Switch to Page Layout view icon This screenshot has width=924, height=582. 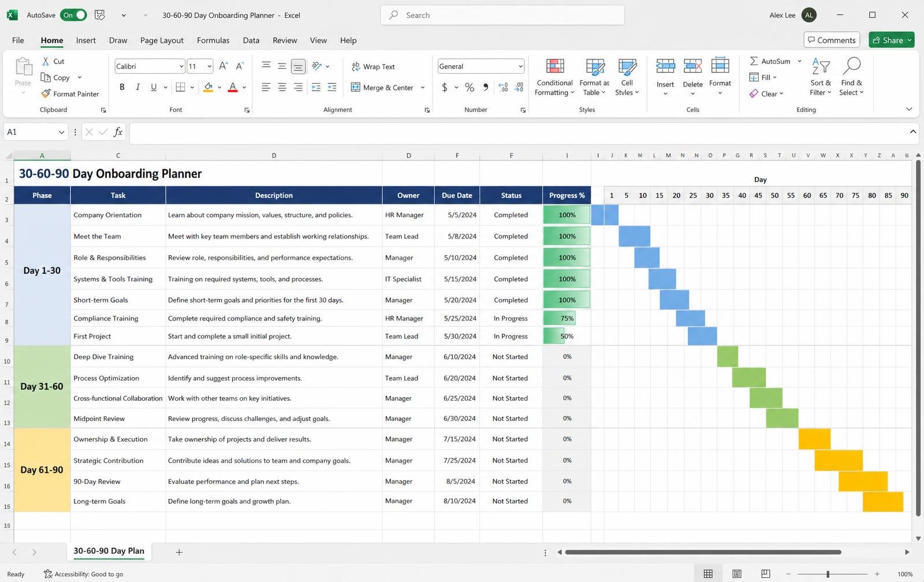click(737, 574)
